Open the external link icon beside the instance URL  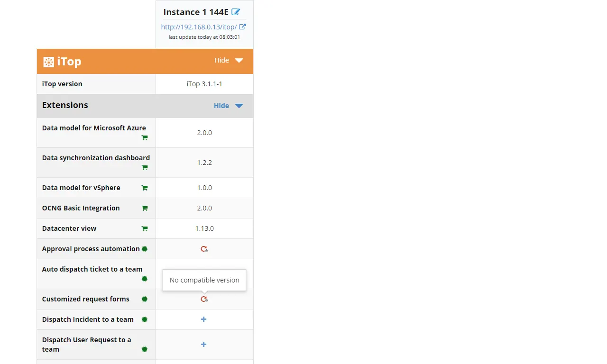242,27
